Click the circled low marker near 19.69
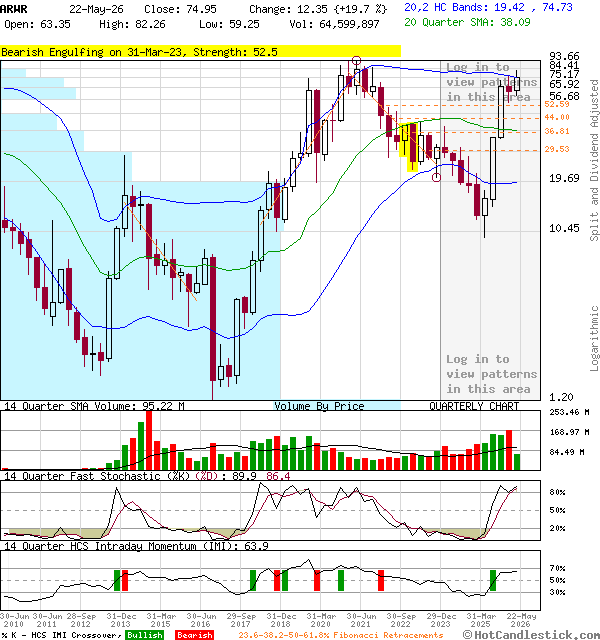600x640 pixels. point(436,177)
